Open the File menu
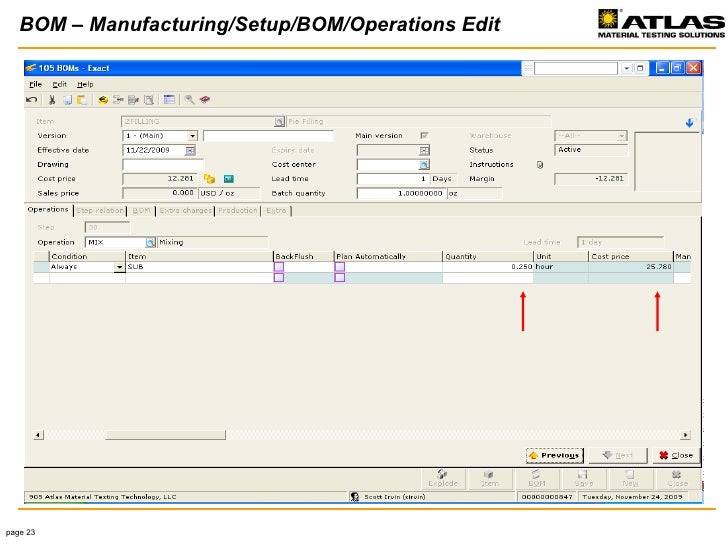This screenshot has height=546, width=728. (x=35, y=84)
